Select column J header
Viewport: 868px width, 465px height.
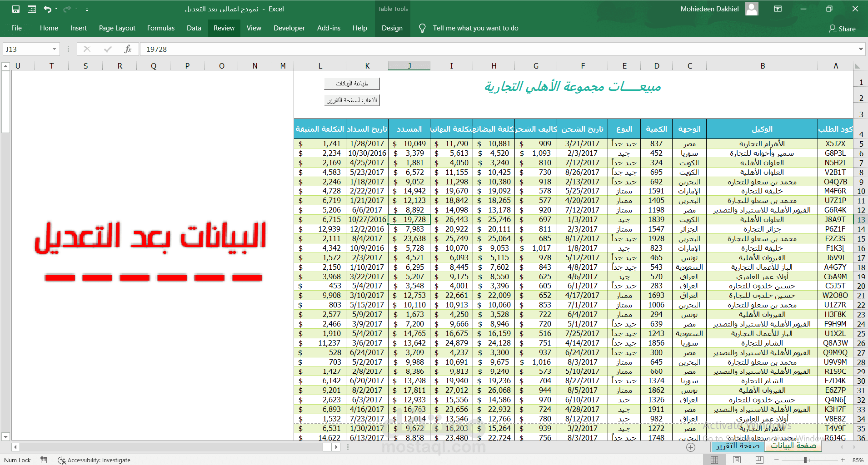(x=409, y=66)
